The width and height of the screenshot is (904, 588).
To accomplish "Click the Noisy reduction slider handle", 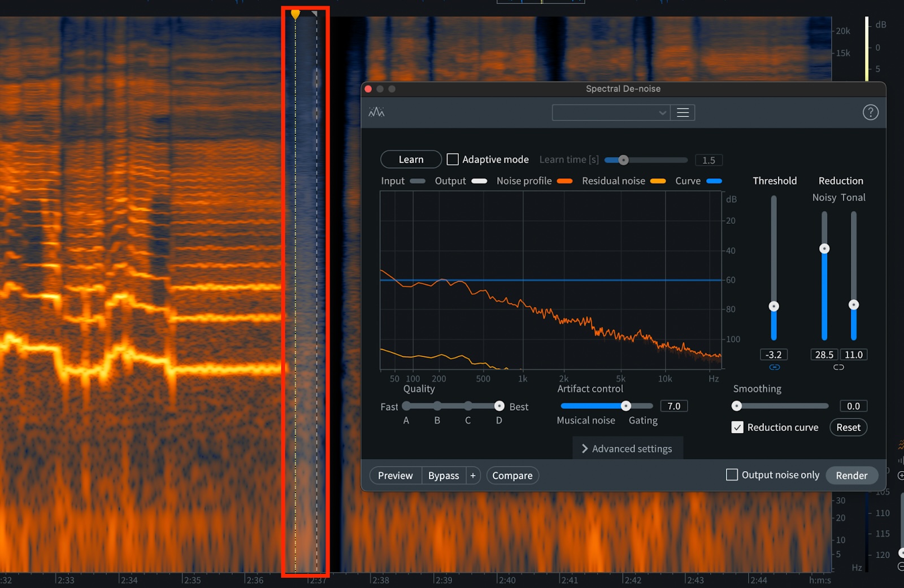I will tap(824, 249).
